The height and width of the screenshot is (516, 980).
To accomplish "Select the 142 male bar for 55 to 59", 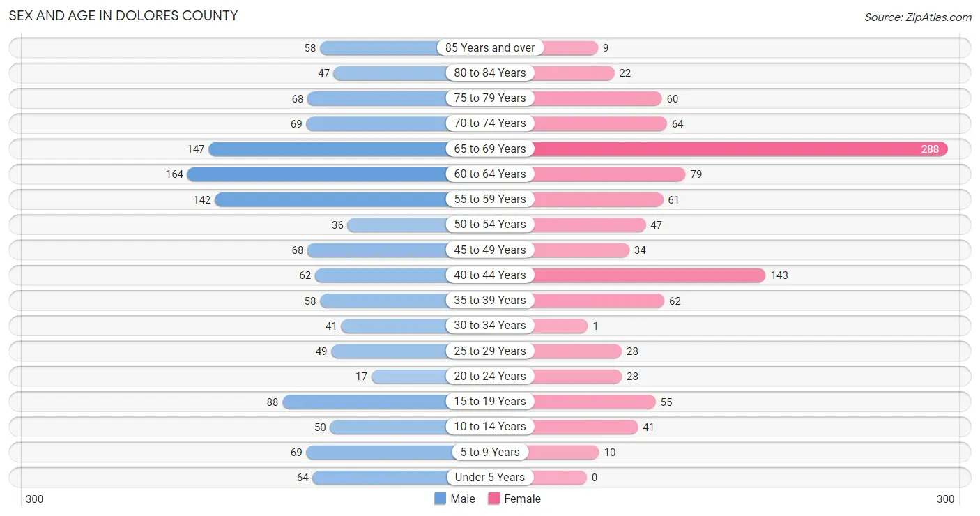I will point(332,199).
